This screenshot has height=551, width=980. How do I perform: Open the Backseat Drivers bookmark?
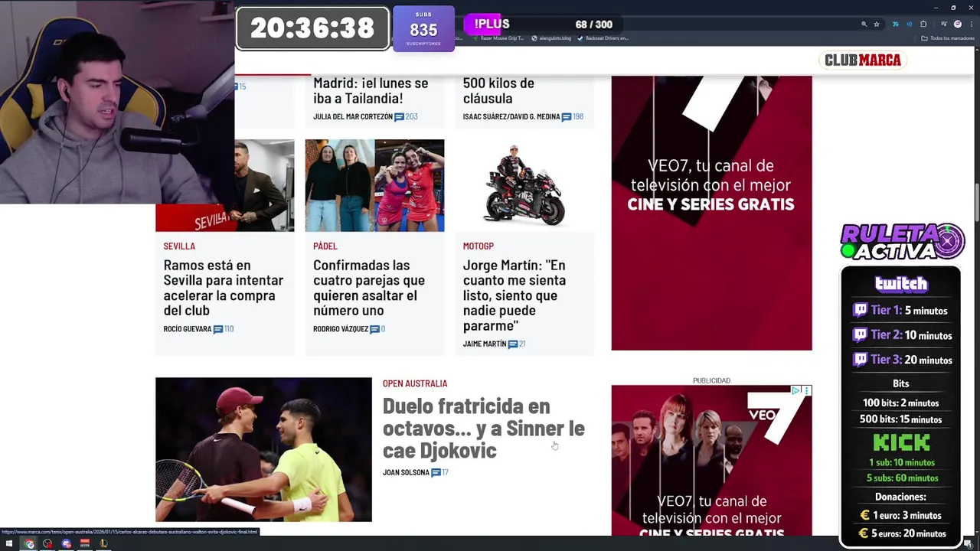603,38
